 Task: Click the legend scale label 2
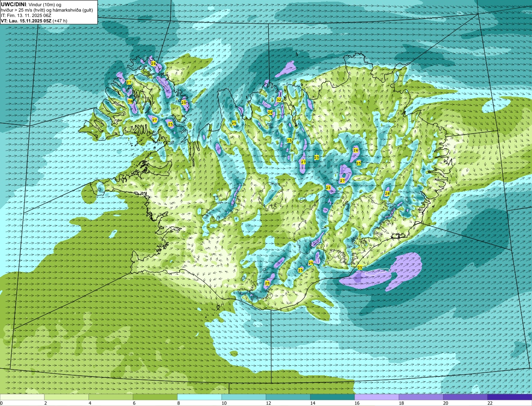point(45,403)
